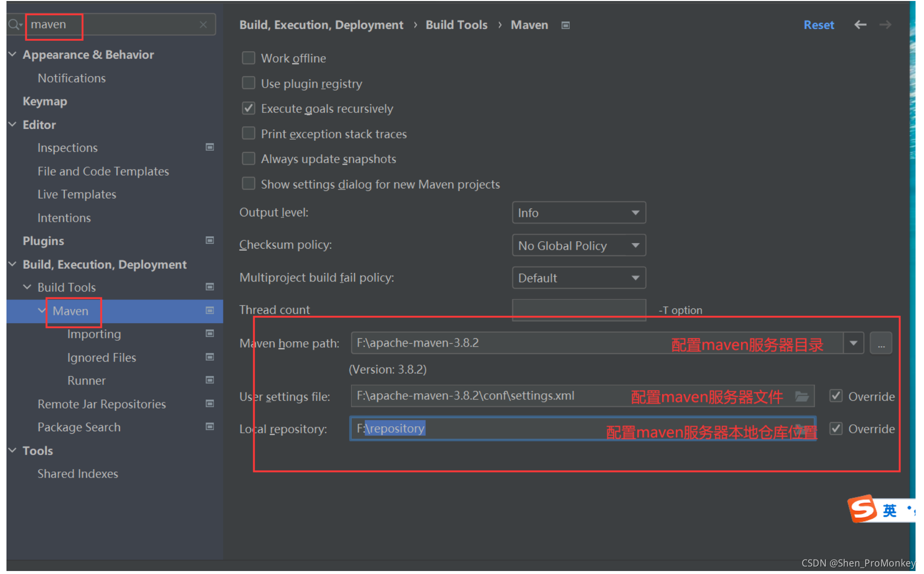Open Package Search settings
Screen dimensions: 924x574
point(79,427)
